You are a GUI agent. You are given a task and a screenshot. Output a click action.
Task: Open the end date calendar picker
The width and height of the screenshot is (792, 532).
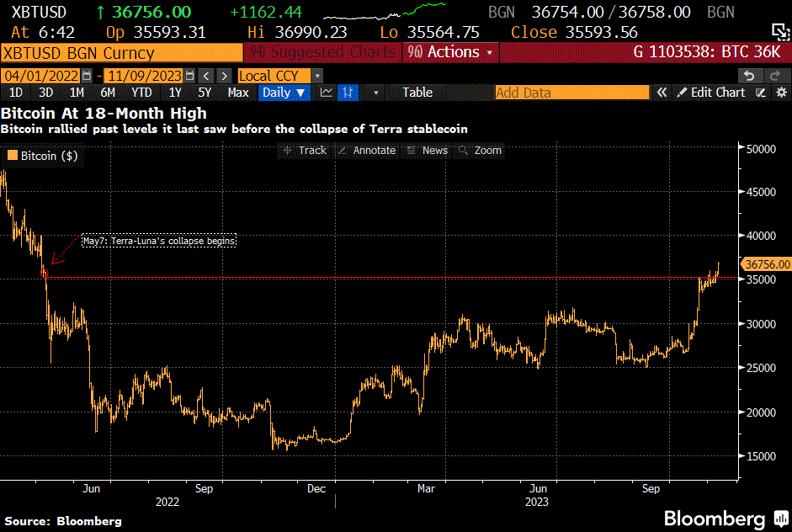pos(190,76)
